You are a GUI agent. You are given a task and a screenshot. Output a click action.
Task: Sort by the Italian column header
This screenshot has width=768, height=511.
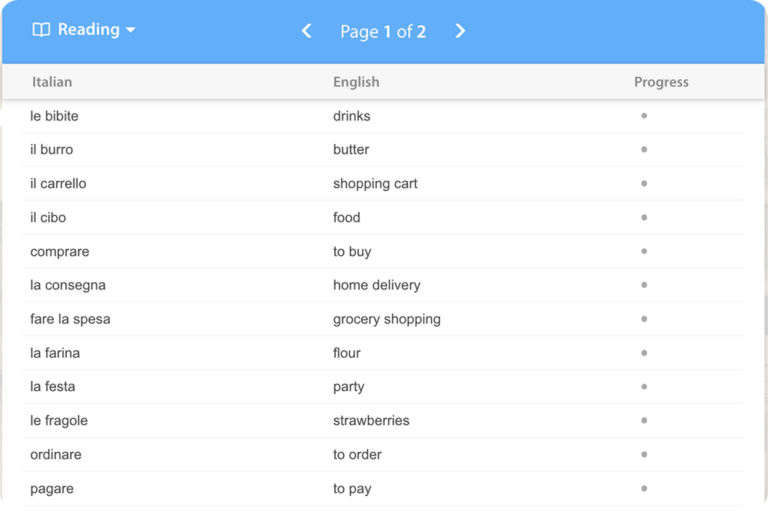pos(52,82)
